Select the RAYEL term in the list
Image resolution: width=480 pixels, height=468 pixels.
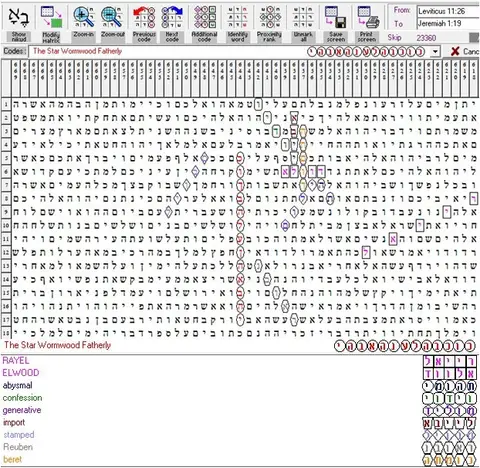tap(16, 360)
